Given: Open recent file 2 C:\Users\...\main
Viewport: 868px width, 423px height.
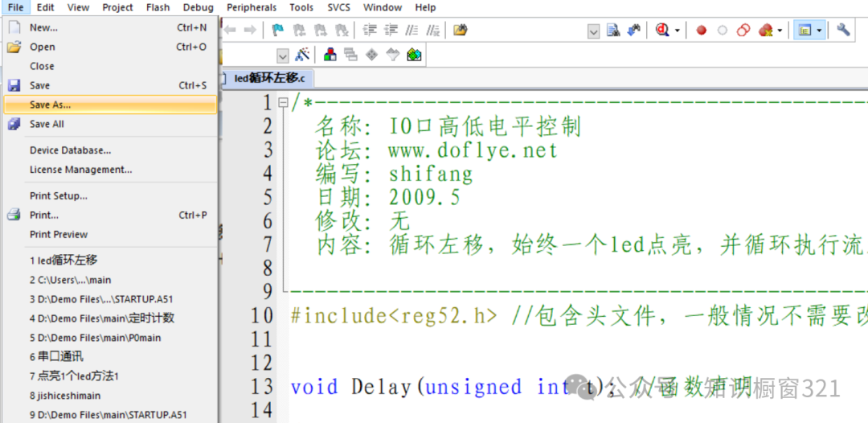Looking at the screenshot, I should coord(110,280).
